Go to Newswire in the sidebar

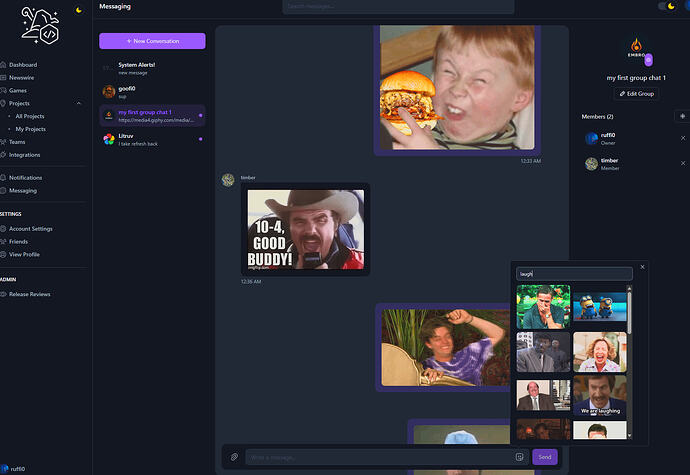click(20, 77)
